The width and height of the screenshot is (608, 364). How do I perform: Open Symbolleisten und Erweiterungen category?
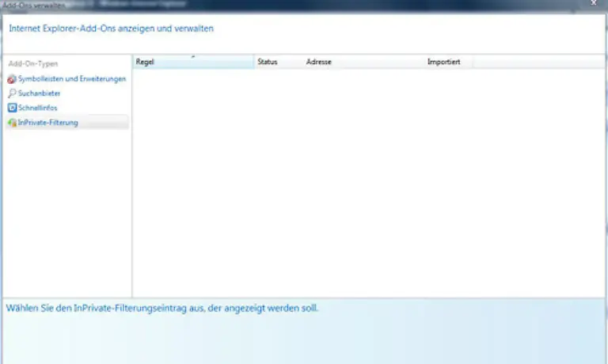pyautogui.click(x=72, y=79)
